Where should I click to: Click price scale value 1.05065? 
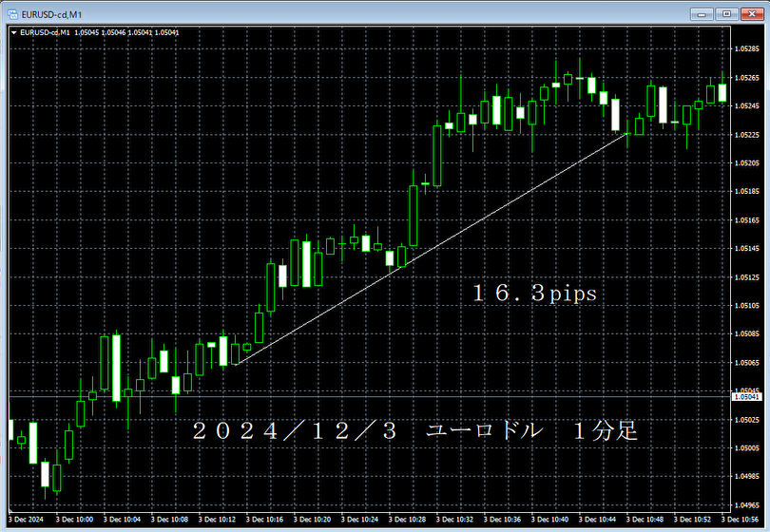tap(746, 363)
